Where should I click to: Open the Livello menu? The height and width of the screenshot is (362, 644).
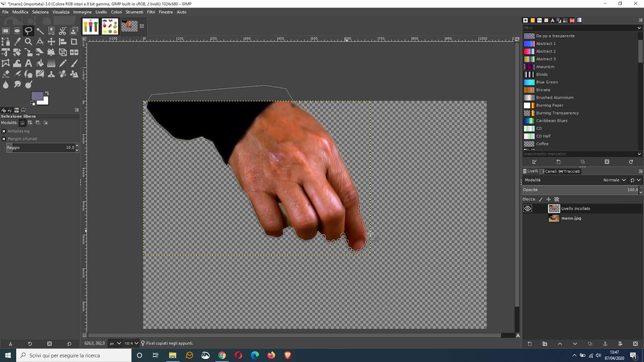click(x=101, y=12)
